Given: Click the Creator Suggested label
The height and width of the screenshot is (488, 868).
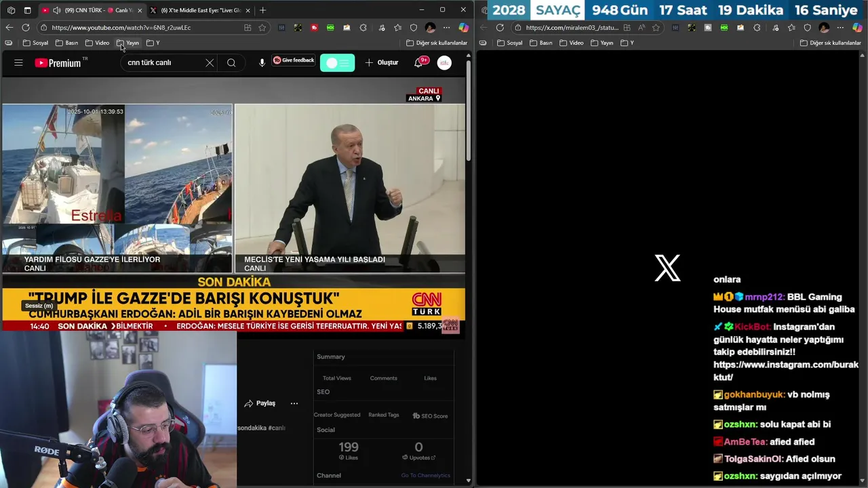Looking at the screenshot, I should (337, 415).
